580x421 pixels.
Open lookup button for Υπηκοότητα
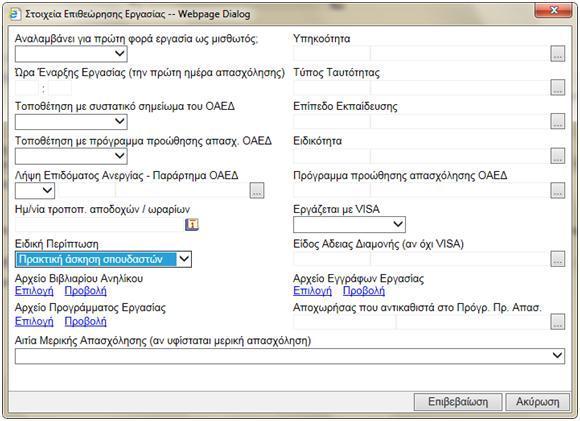point(557,54)
